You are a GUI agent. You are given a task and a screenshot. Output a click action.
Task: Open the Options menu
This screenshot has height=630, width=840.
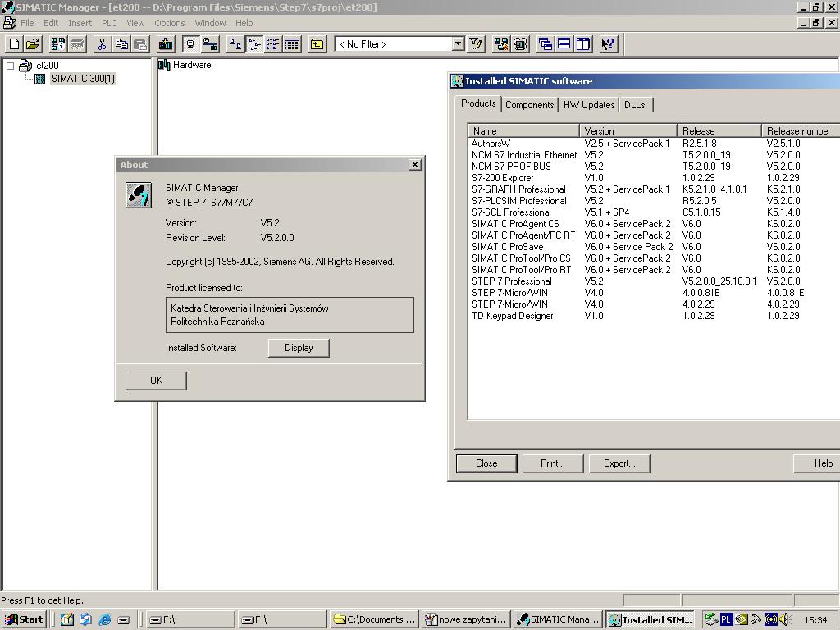(169, 23)
